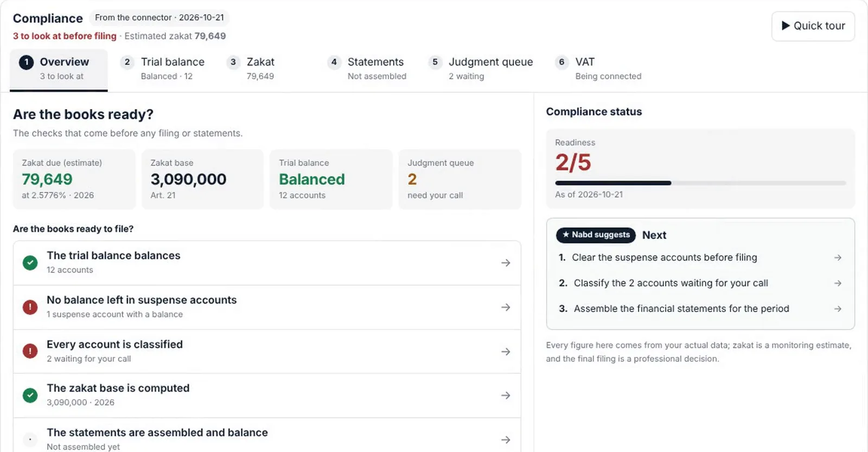This screenshot has width=868, height=452.
Task: Open arrow on The zakat base is computed row
Action: pyautogui.click(x=506, y=396)
